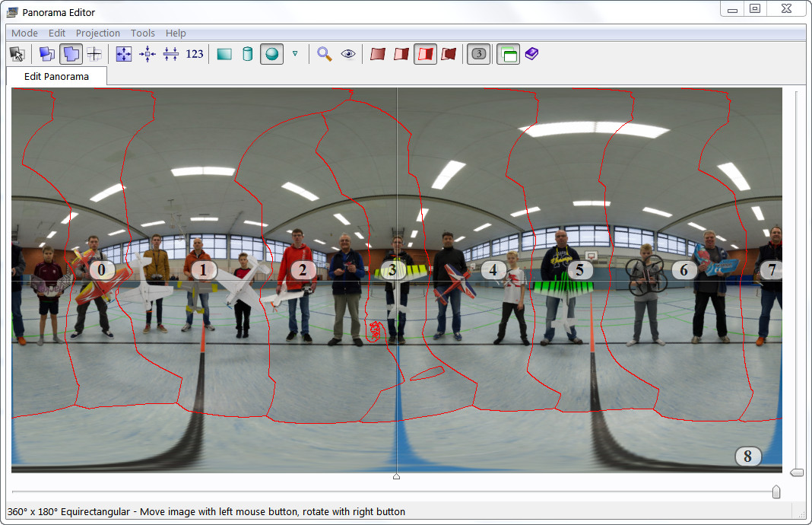812x525 pixels.
Task: Toggle the spherical projection button
Action: (271, 54)
